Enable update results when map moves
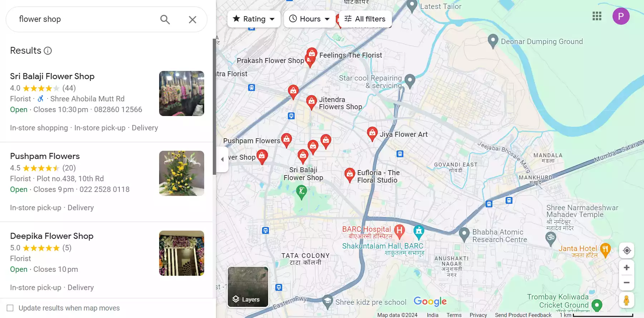 coord(10,308)
